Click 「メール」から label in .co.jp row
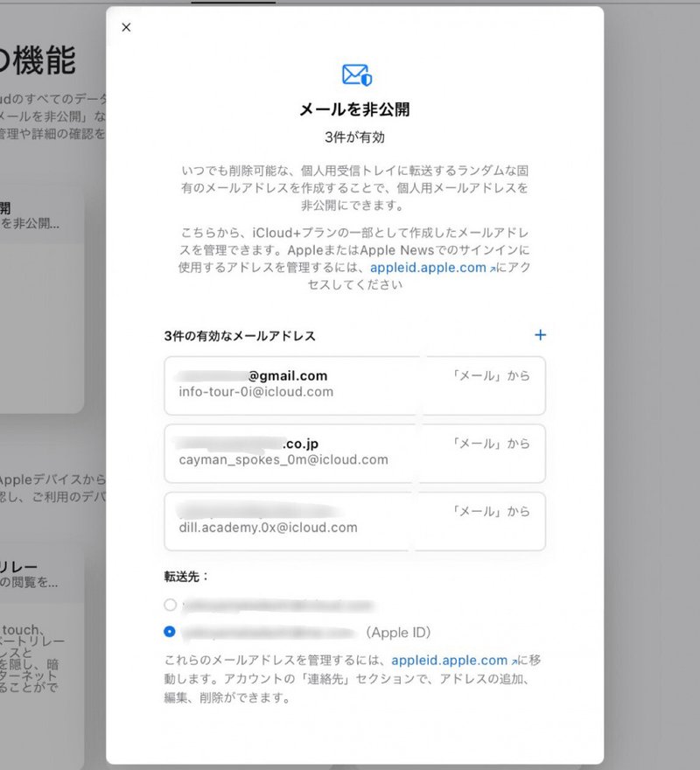The height and width of the screenshot is (770, 700). (490, 444)
